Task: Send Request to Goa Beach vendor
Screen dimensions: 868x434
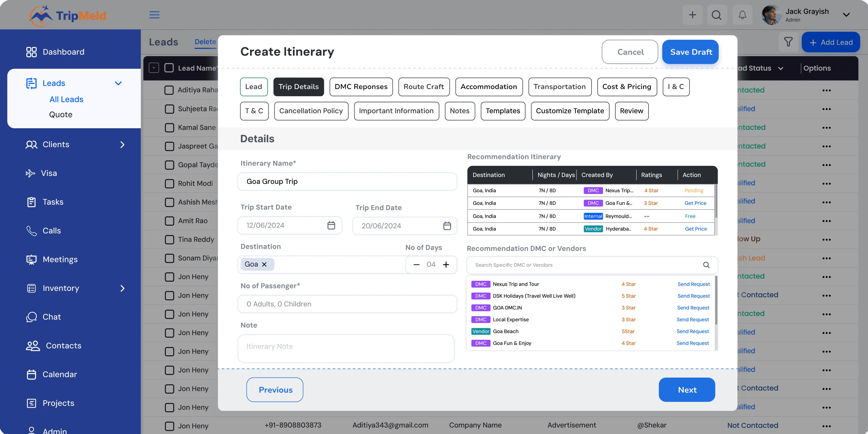Action: click(x=693, y=332)
